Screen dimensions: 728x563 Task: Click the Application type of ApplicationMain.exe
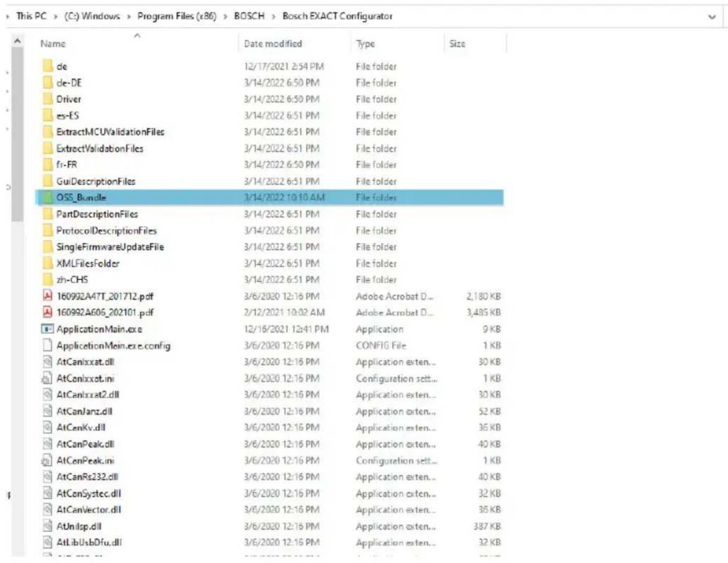pyautogui.click(x=380, y=329)
